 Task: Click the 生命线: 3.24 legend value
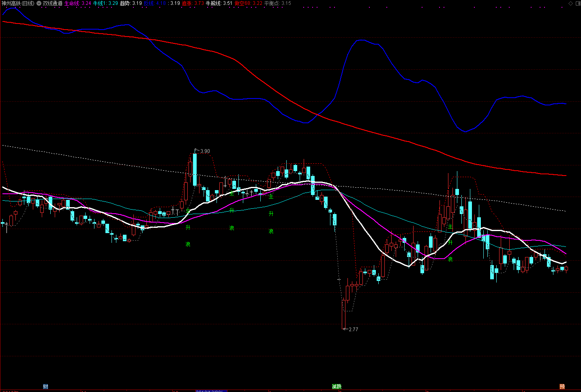(x=78, y=3)
